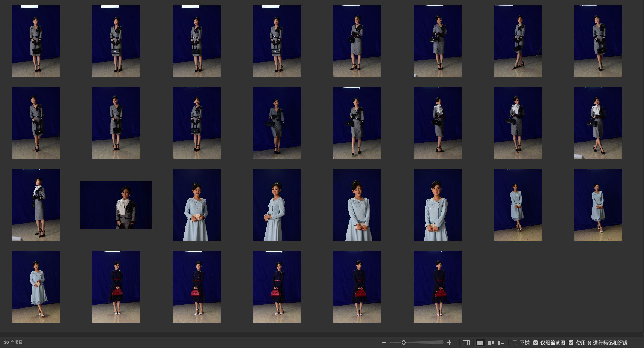Uncheck the 仅限缩览图 option
Viewport: 644px width, 348px height.
[x=536, y=343]
